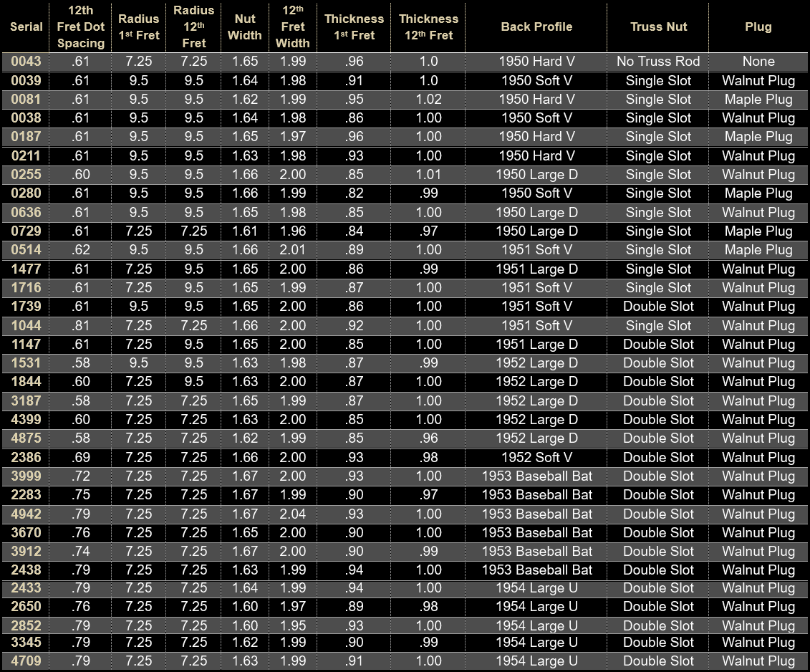Image resolution: width=810 pixels, height=672 pixels.
Task: Select serial number 0280
Action: (x=26, y=193)
